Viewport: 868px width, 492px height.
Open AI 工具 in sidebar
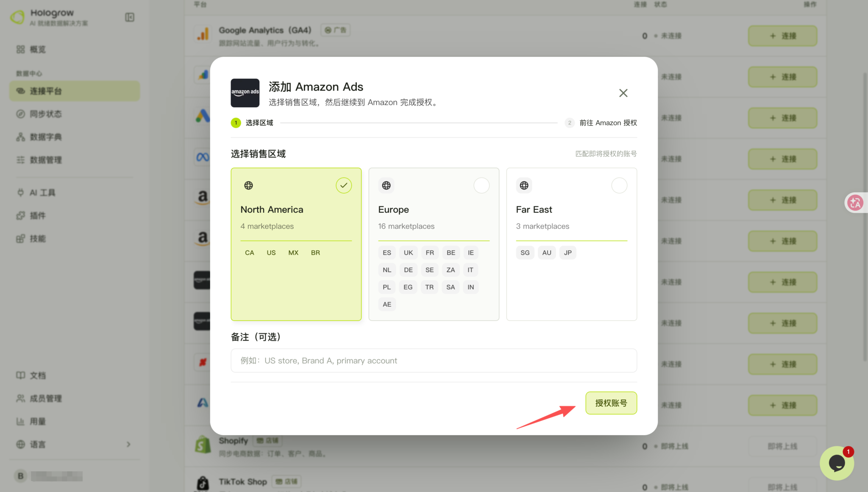[x=74, y=193]
